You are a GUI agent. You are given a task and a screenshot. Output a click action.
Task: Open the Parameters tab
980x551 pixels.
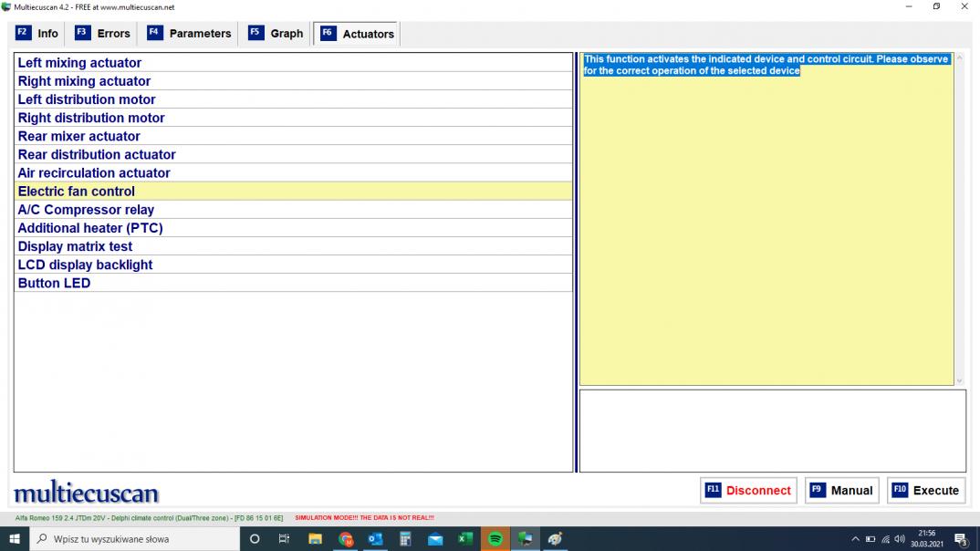point(190,34)
